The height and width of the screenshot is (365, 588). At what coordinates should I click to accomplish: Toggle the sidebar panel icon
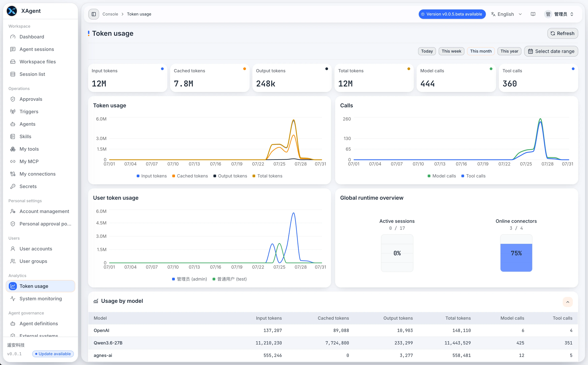[x=94, y=14]
